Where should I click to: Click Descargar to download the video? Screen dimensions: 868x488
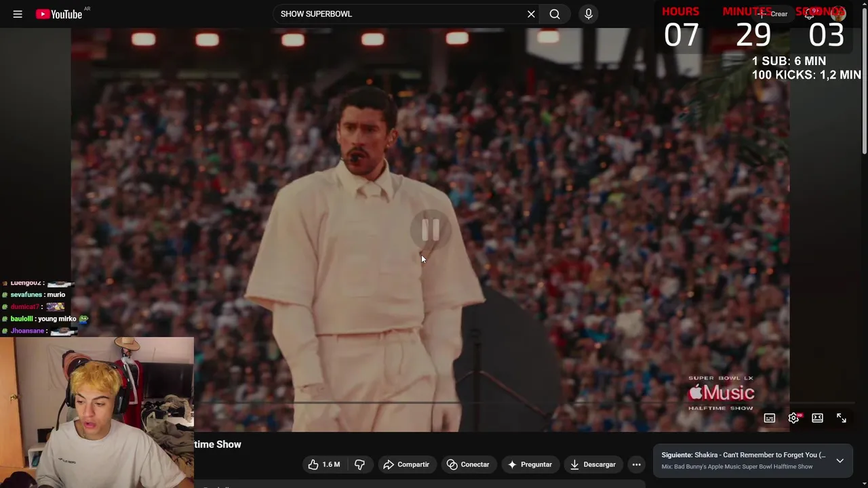(593, 464)
